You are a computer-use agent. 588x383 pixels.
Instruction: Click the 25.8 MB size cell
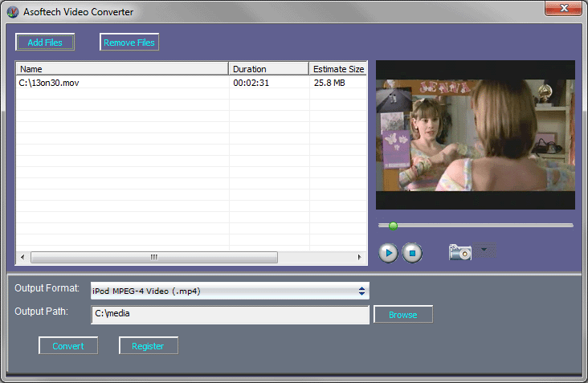329,83
